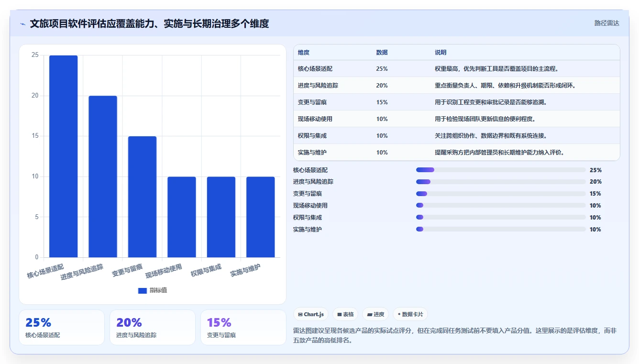Click description 提醒采购方把内部管理员
This screenshot has width=639, height=364.
(x=499, y=153)
